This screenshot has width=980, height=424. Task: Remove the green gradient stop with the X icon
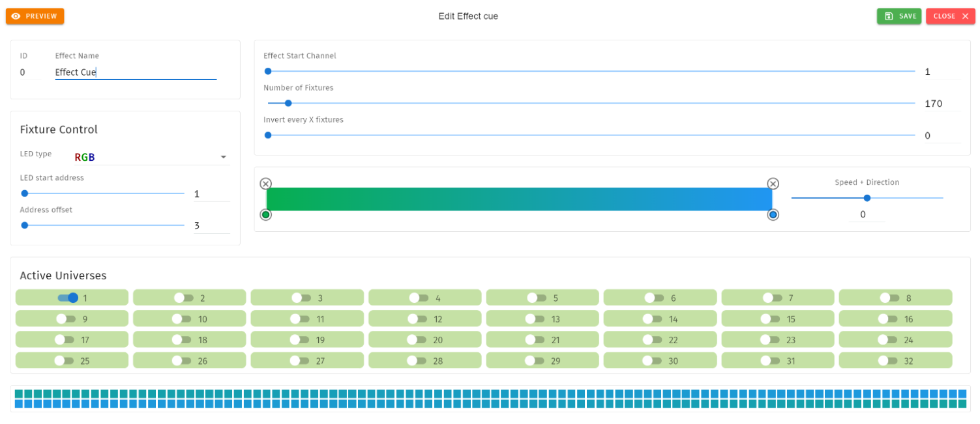click(265, 184)
